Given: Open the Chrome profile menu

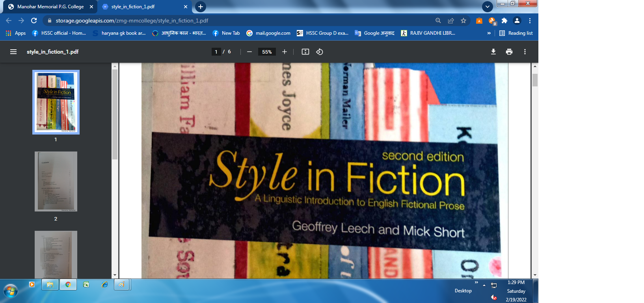Looking at the screenshot, I should click(517, 21).
